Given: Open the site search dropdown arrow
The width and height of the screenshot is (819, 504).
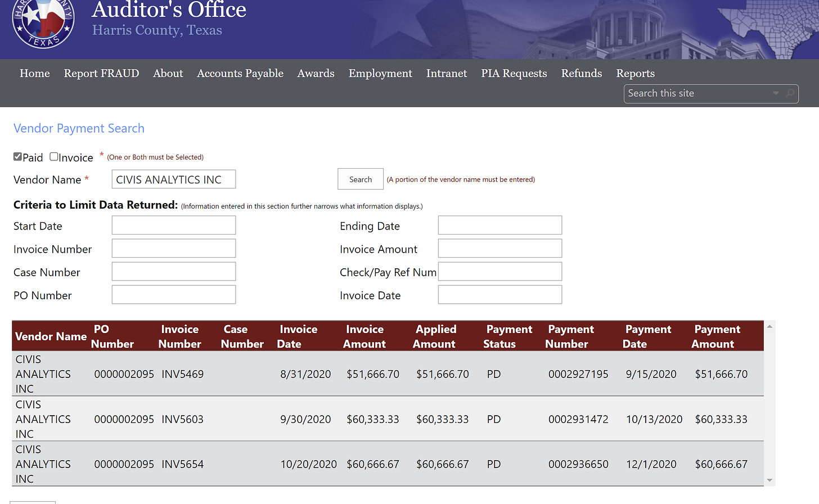Looking at the screenshot, I should point(776,93).
